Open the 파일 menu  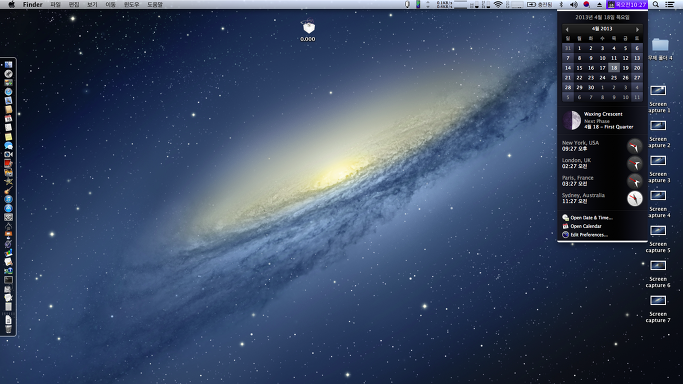point(55,4)
